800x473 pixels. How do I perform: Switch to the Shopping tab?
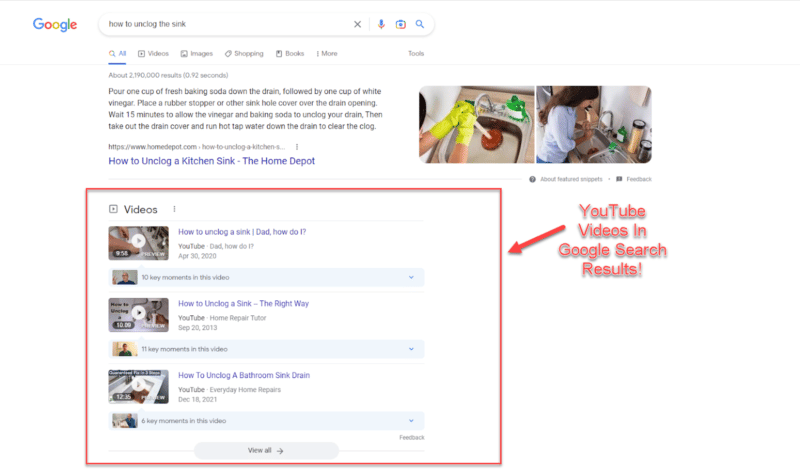coord(244,54)
